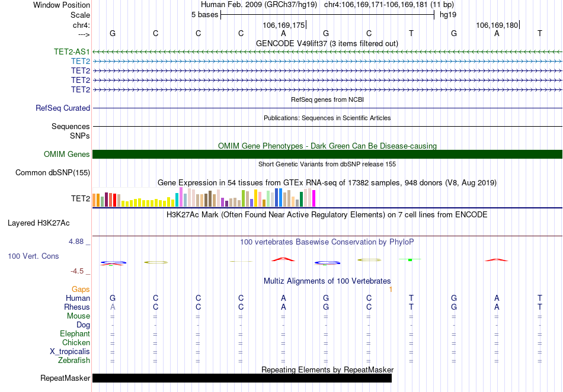563x392 pixels.
Task: Select the Rhesus alignment row label
Action: 77,307
